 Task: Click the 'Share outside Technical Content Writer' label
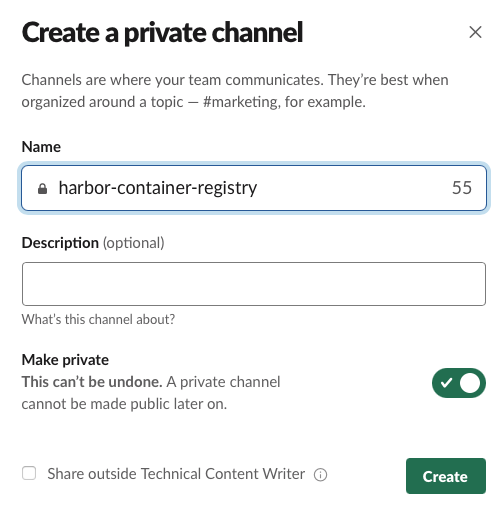[x=176, y=474]
